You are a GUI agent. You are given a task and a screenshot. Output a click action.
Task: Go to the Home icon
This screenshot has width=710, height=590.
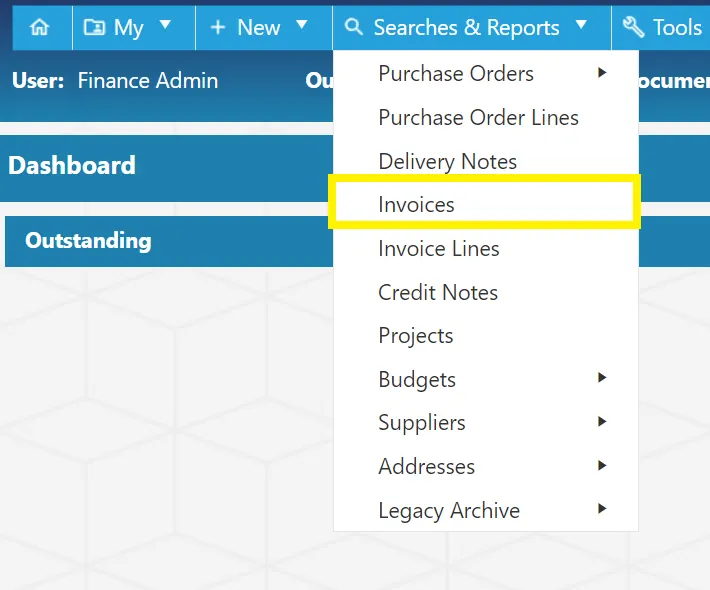tap(39, 27)
